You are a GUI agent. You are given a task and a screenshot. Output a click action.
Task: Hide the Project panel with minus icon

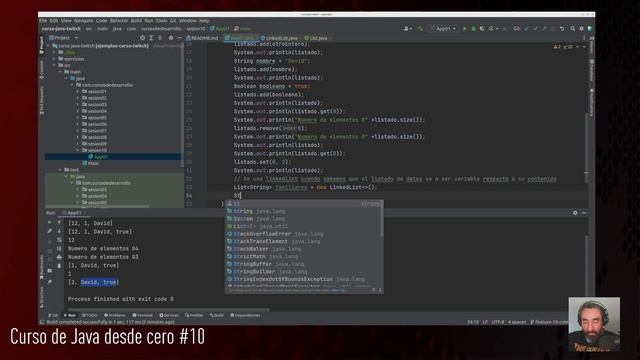point(180,38)
